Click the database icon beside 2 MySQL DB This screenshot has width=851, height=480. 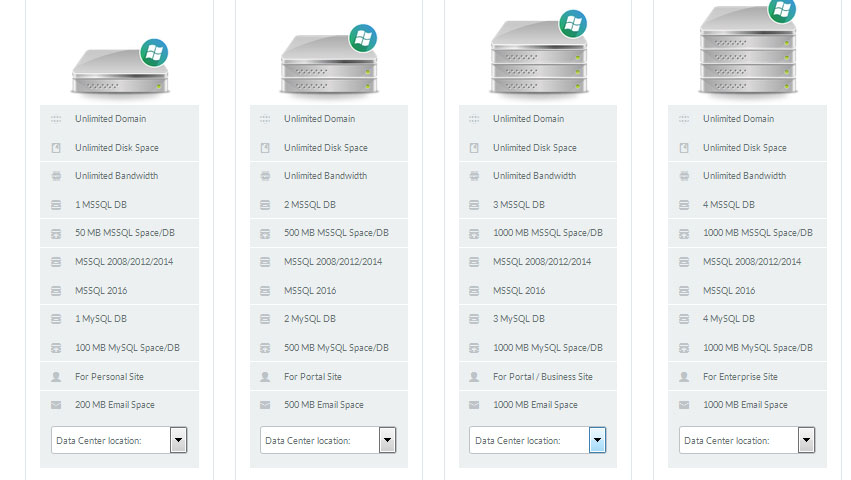pos(265,319)
